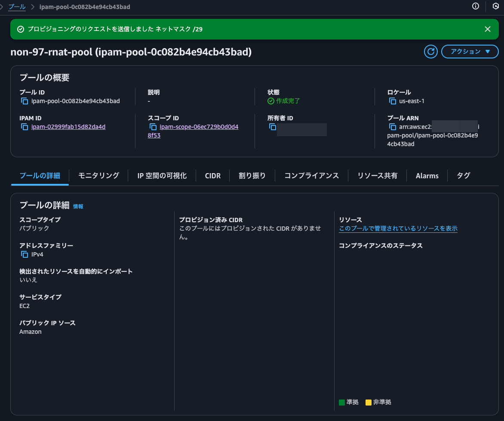The image size is (504, 421).
Task: Navigate back using the プール breadcrumb link
Action: 16,6
